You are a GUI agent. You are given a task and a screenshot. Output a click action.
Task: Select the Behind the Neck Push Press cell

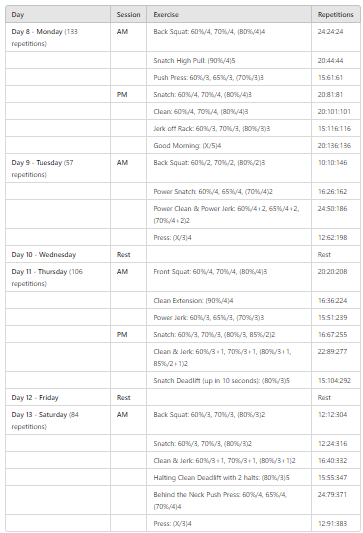pyautogui.click(x=229, y=500)
